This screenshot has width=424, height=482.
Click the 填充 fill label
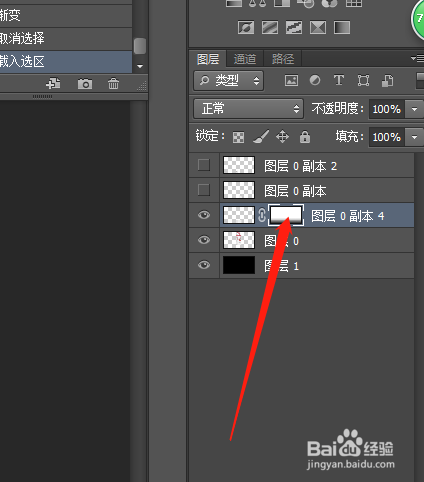[x=349, y=137]
